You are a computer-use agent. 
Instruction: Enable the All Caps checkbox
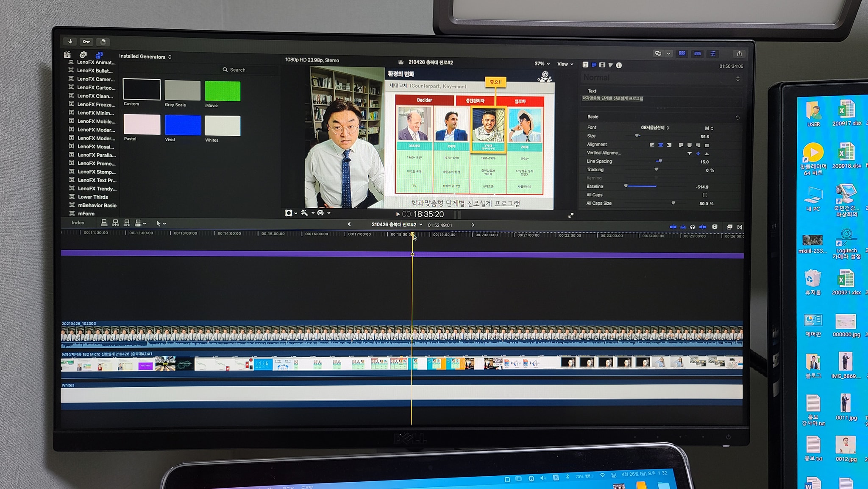tap(705, 195)
